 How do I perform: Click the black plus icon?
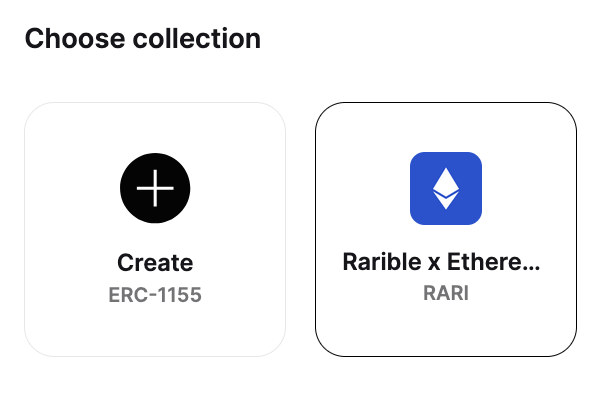coord(155,188)
